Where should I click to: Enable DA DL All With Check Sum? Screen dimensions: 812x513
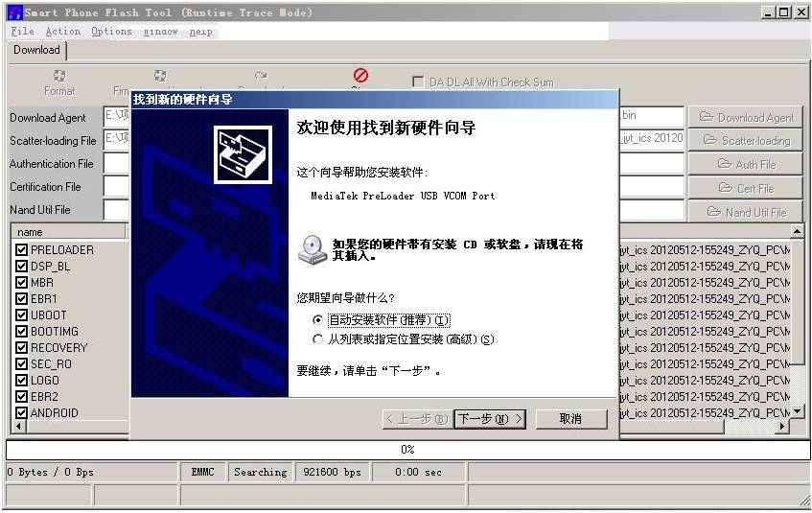click(417, 82)
